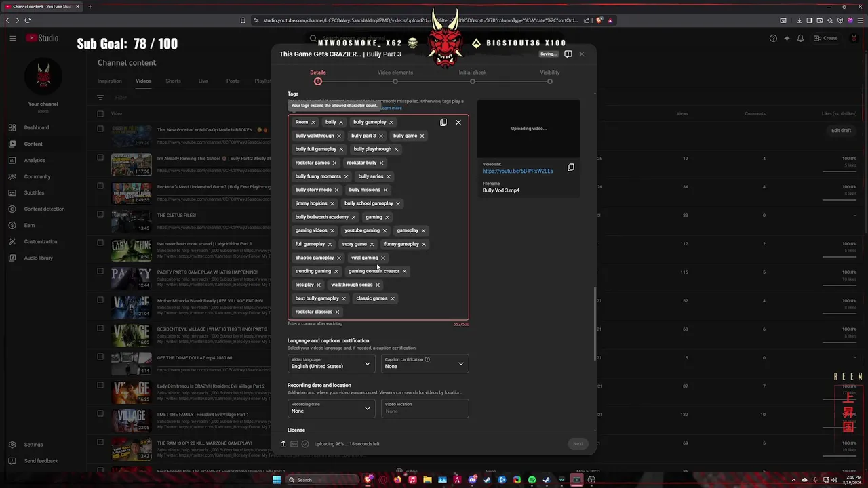Open the Video language dropdown
This screenshot has height=488, width=868.
pos(331,363)
